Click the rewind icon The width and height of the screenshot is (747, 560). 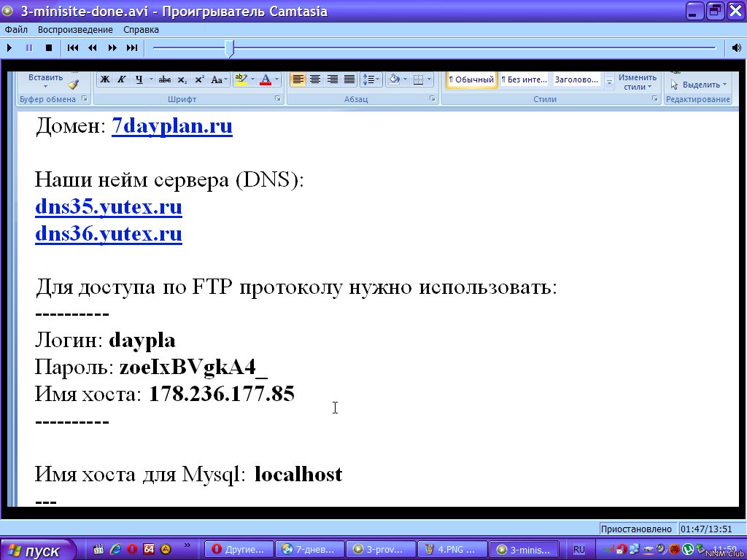(93, 48)
